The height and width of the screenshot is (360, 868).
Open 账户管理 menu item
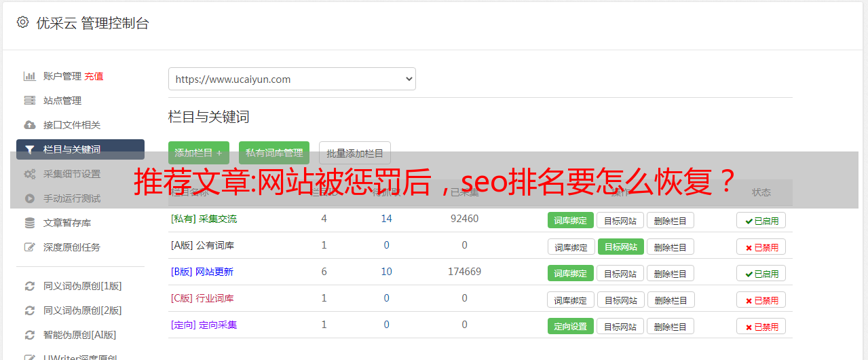[x=62, y=76]
